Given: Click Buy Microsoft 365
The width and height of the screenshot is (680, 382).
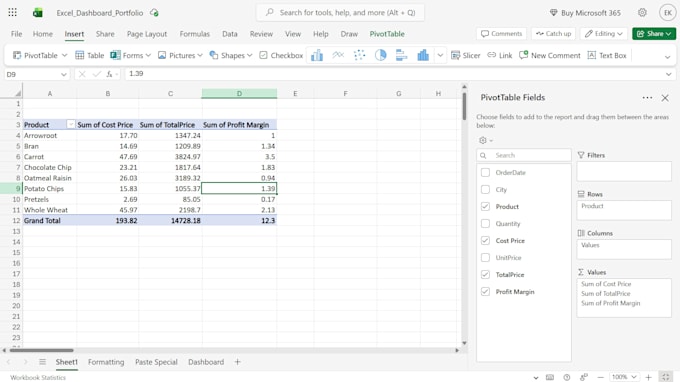Looking at the screenshot, I should pyautogui.click(x=585, y=13).
